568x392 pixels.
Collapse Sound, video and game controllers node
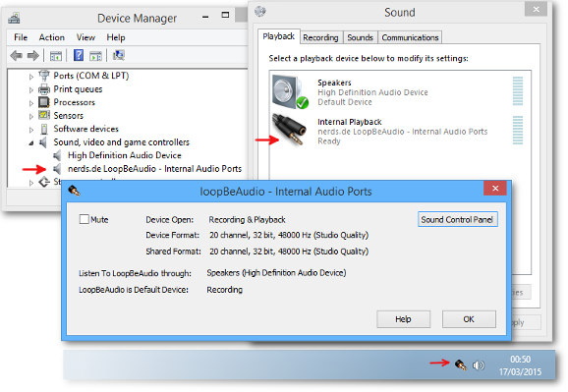coord(31,143)
